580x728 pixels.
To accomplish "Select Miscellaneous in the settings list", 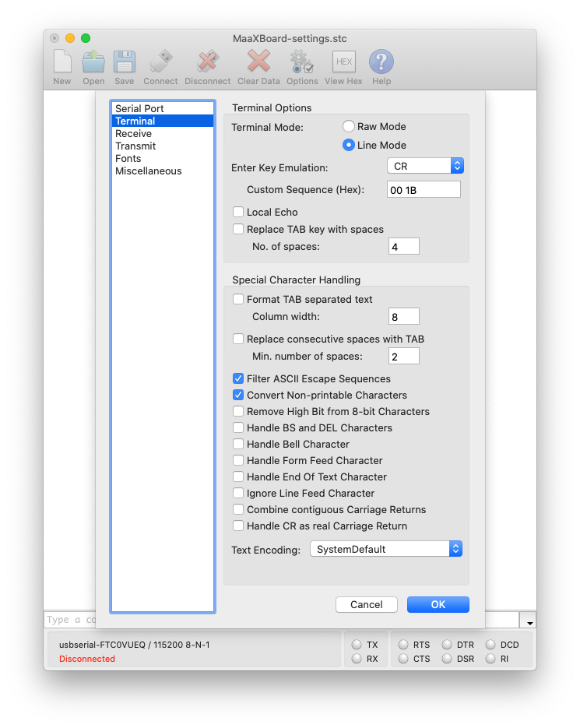I will click(163, 171).
